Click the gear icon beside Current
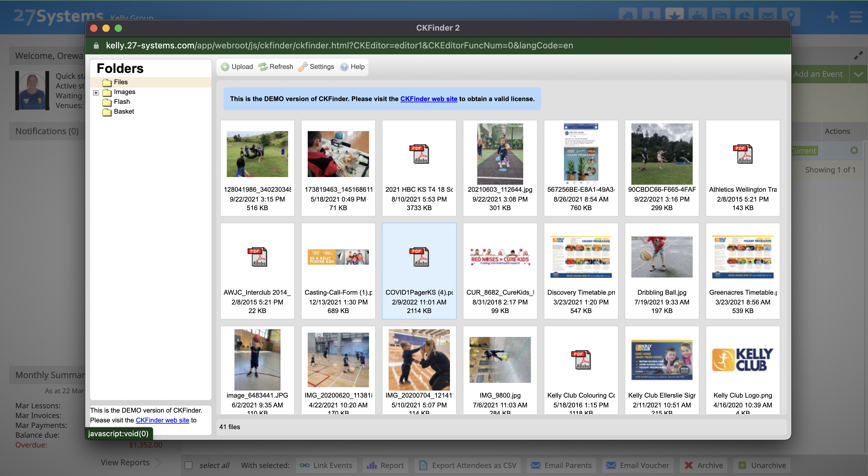This screenshot has width=868, height=476. click(854, 150)
